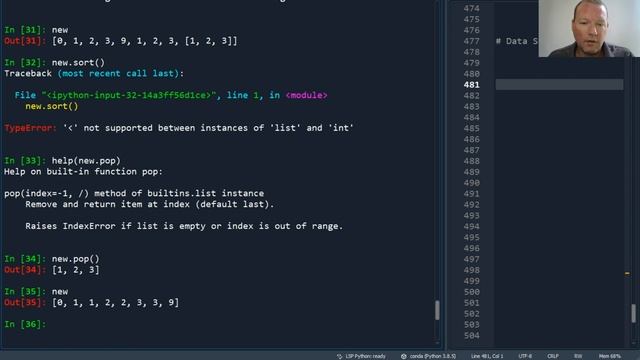Click 'Help on built-in function pop:' line
640x360 pixels.
[83, 171]
